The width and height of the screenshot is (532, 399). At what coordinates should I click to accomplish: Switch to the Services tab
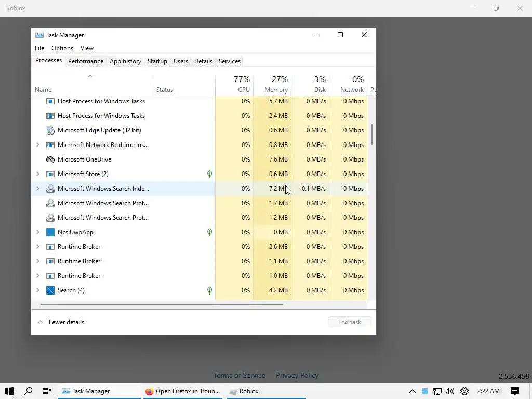[x=229, y=61]
